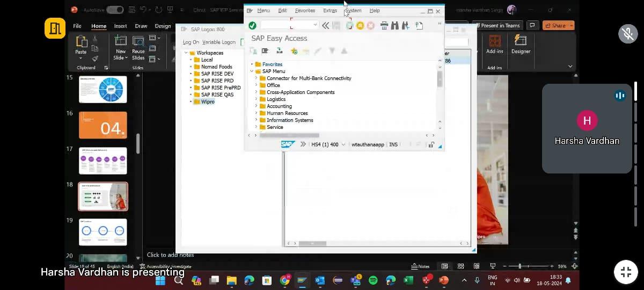Screen dimensions: 644x290
Task: Open the SAP Menu menu
Action: coord(264,11)
